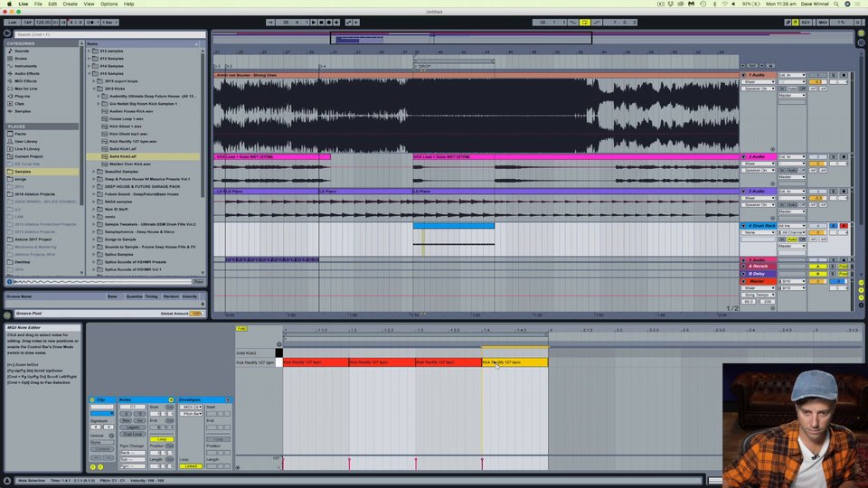Open Current Project in Places
Image resolution: width=868 pixels, height=488 pixels.
click(x=28, y=156)
